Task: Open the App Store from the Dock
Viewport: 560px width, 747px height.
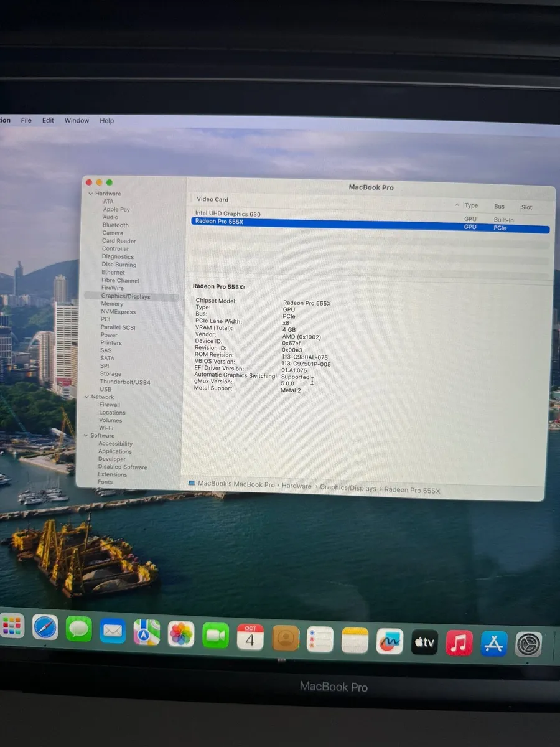Action: coord(493,644)
